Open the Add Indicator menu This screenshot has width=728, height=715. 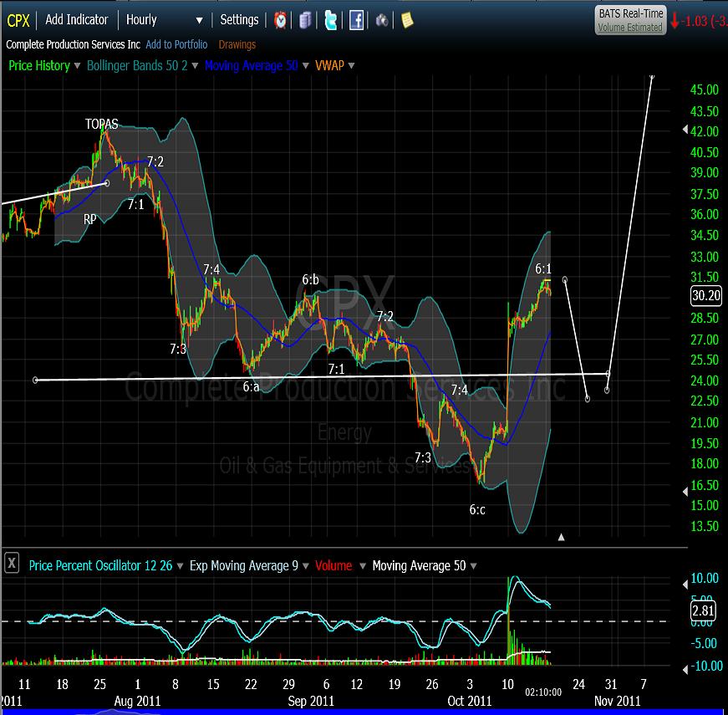point(77,19)
